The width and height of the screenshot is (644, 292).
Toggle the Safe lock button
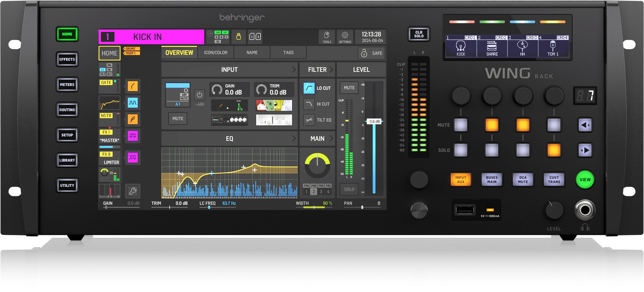(x=372, y=53)
